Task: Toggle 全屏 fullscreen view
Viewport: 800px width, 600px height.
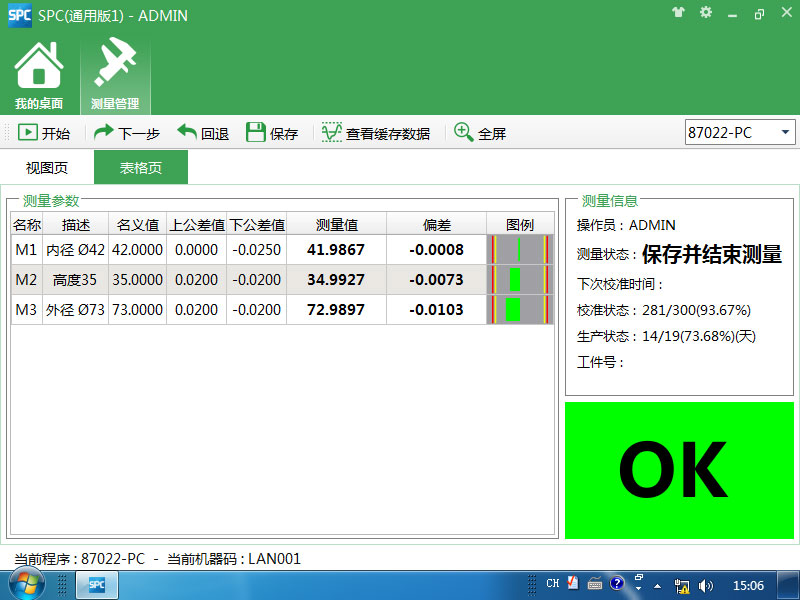Action: point(480,133)
